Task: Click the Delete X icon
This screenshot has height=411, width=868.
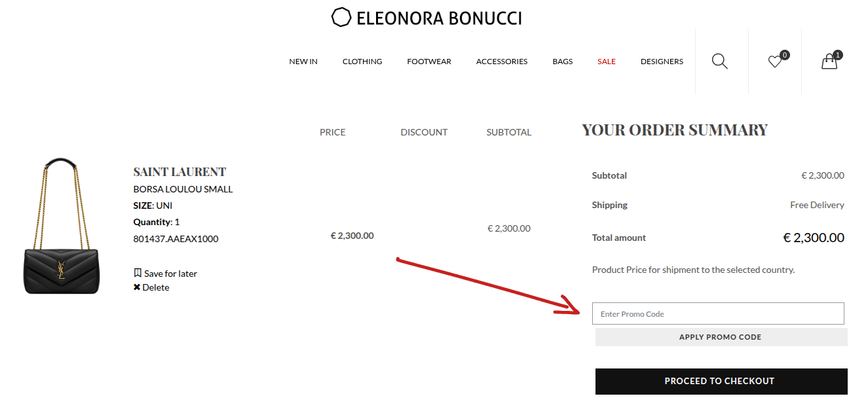Action: click(136, 287)
